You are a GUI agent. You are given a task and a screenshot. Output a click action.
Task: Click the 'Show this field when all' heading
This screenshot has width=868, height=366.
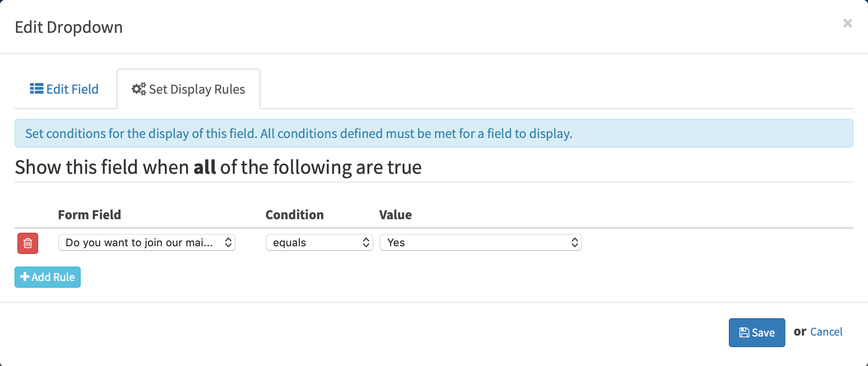tap(218, 168)
